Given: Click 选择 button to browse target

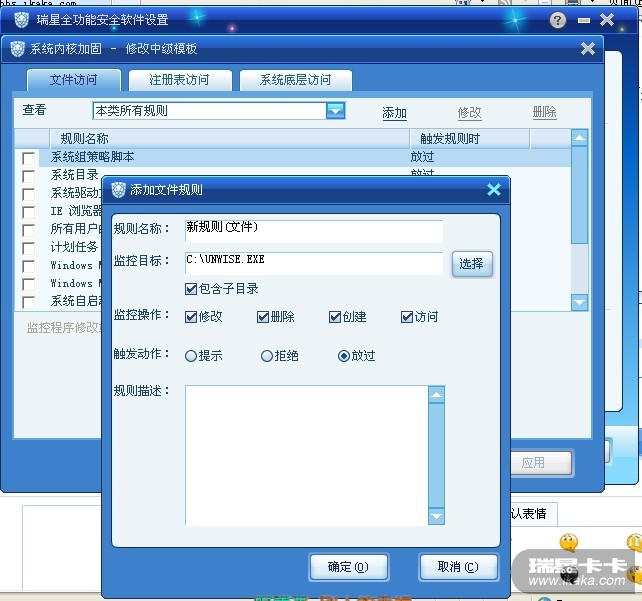Looking at the screenshot, I should click(x=472, y=264).
